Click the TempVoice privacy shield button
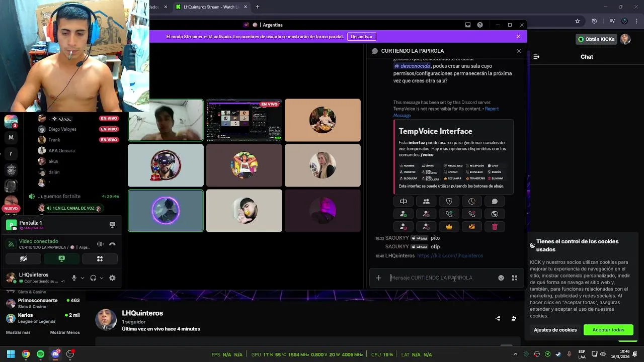 coord(449,202)
